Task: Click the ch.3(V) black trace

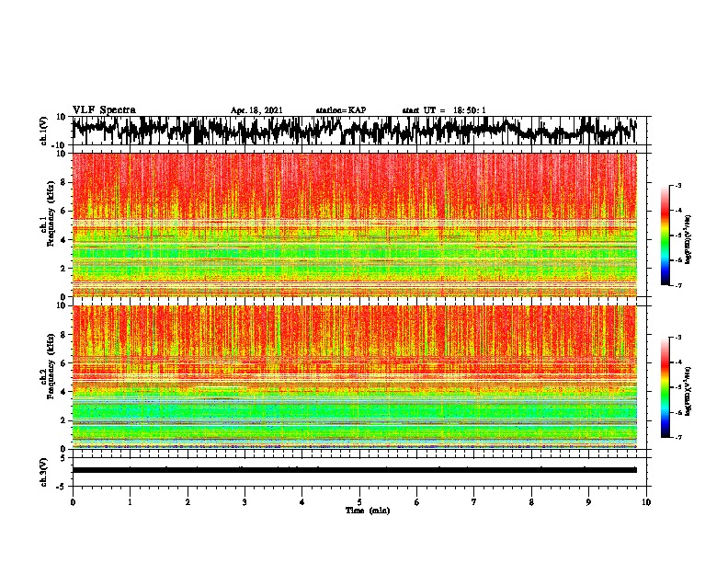Action: click(354, 470)
